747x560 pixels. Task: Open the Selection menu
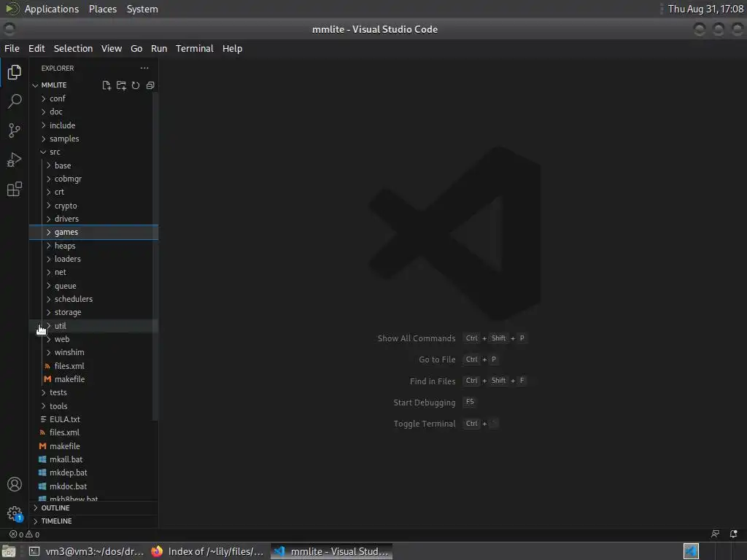[73, 49]
